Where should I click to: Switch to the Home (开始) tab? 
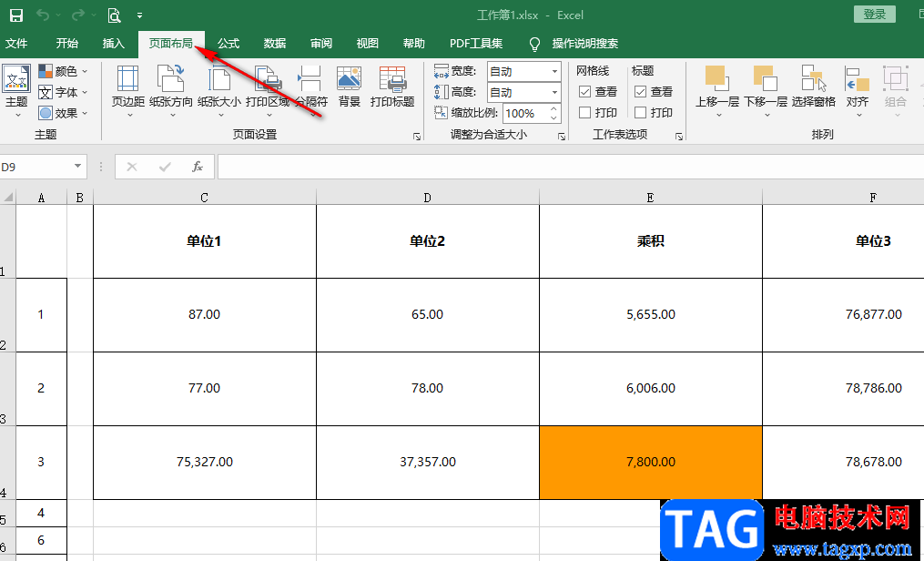(x=67, y=43)
